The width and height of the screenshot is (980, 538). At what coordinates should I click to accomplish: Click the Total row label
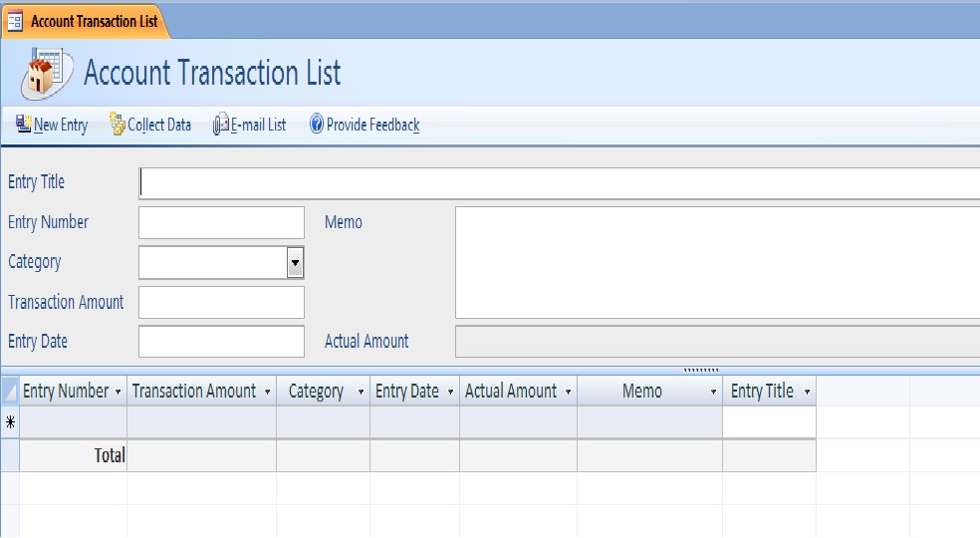click(x=110, y=455)
